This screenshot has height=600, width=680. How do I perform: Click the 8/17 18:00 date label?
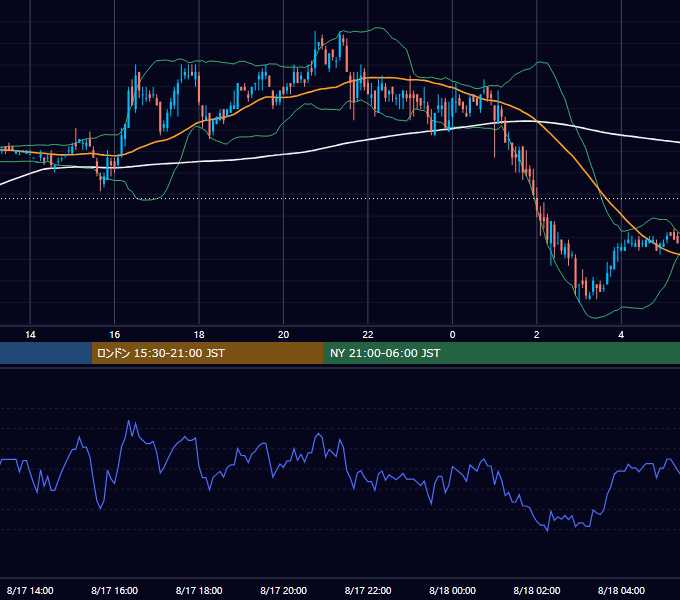pos(199,590)
